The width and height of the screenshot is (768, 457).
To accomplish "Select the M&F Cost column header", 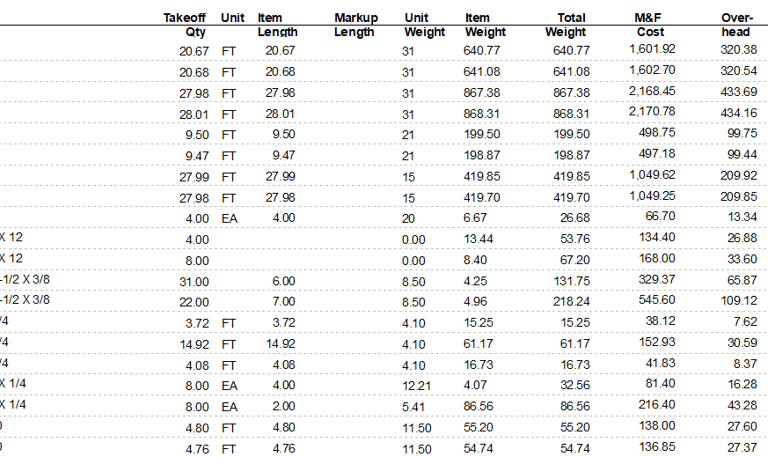I will (x=649, y=25).
